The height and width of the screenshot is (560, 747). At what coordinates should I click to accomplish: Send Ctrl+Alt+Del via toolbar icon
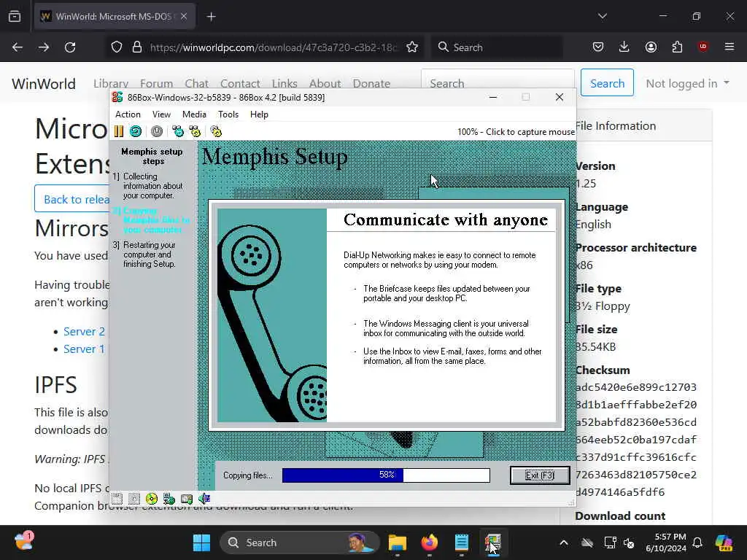[x=178, y=131]
